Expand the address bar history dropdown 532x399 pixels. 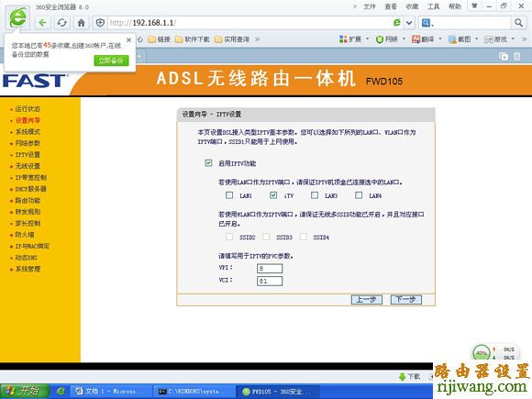click(409, 23)
